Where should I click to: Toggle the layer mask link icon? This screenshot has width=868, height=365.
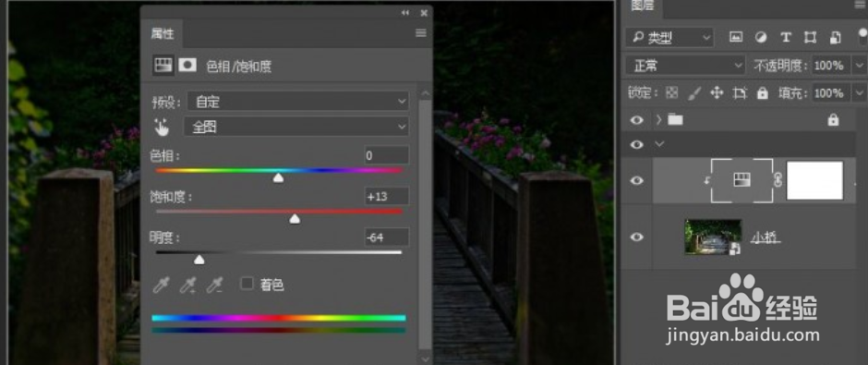778,180
